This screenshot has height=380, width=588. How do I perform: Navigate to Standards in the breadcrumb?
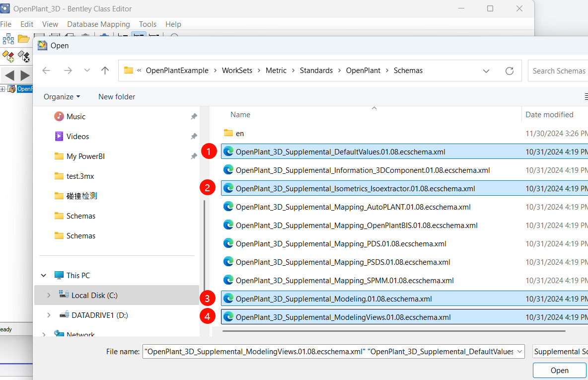(x=316, y=71)
